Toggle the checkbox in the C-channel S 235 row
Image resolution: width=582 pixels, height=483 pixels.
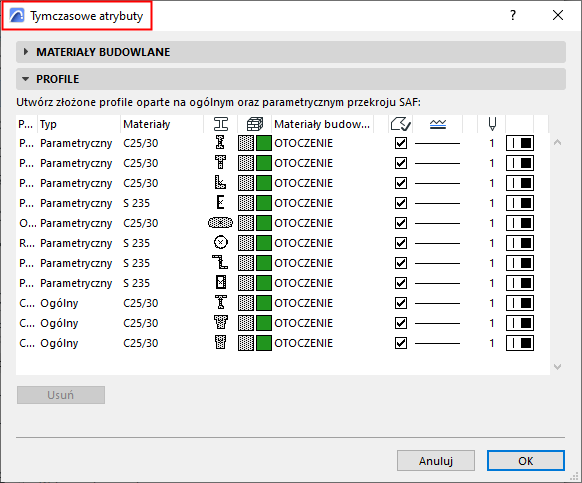(401, 203)
